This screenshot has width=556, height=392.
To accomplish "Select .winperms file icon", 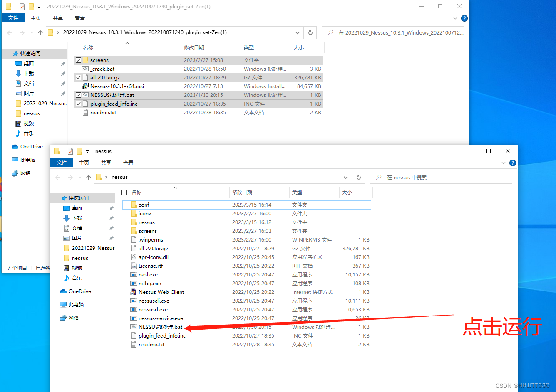I will tap(134, 240).
